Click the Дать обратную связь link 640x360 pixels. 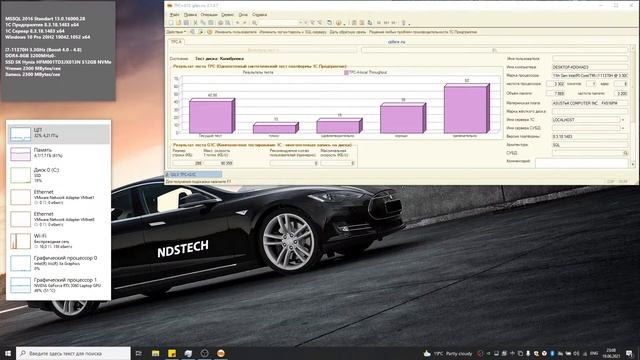pos(348,32)
